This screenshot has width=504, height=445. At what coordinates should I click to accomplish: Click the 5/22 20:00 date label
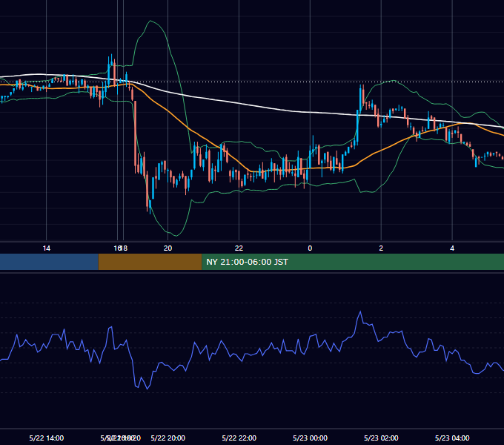coord(168,438)
